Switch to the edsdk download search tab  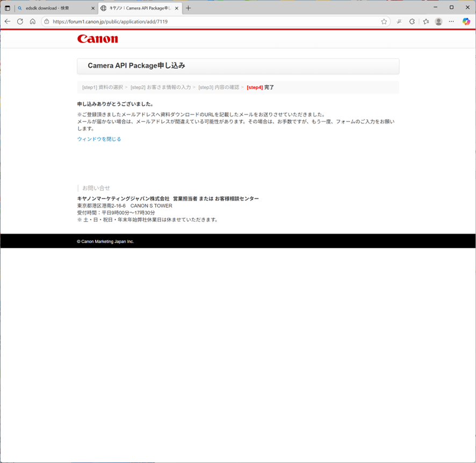(51, 8)
